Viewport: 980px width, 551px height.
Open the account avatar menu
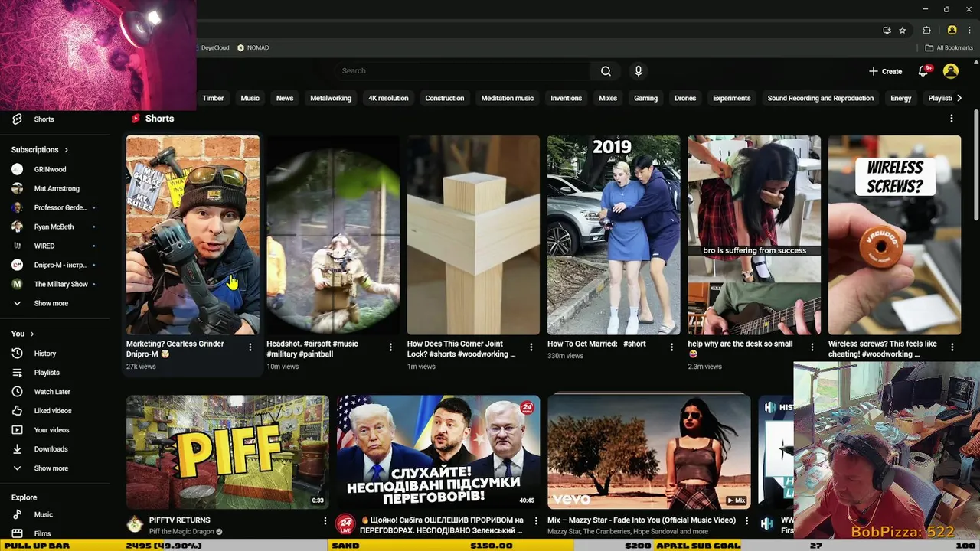coord(951,71)
